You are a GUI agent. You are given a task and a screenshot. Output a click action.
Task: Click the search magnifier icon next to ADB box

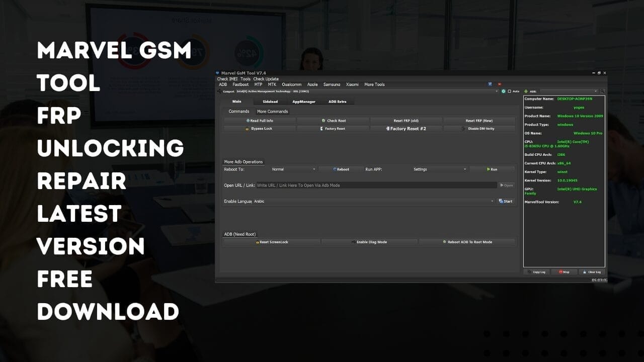(603, 91)
